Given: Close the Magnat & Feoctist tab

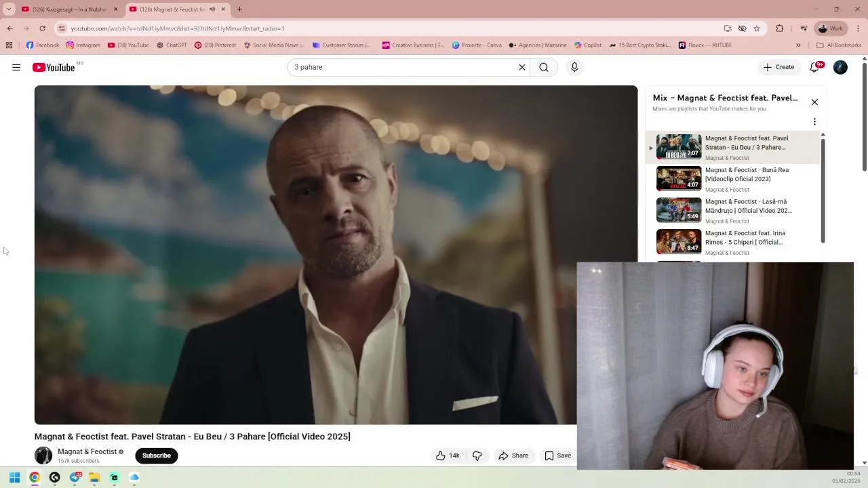Looking at the screenshot, I should coord(223,9).
